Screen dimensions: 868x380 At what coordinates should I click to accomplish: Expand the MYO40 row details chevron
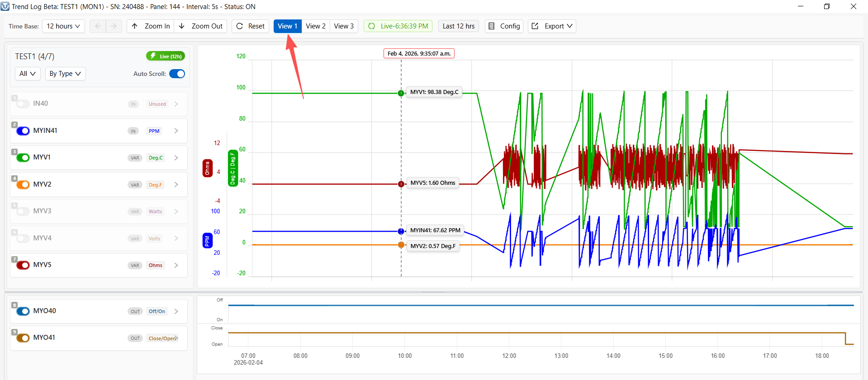pos(176,311)
